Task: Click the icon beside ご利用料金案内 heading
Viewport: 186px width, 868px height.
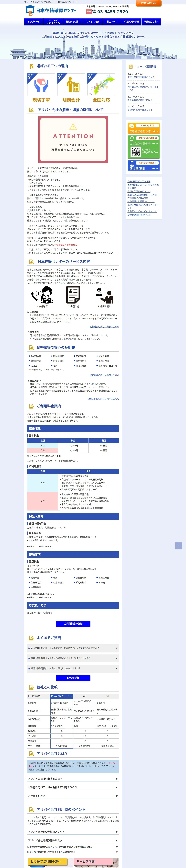Action: [x=31, y=406]
